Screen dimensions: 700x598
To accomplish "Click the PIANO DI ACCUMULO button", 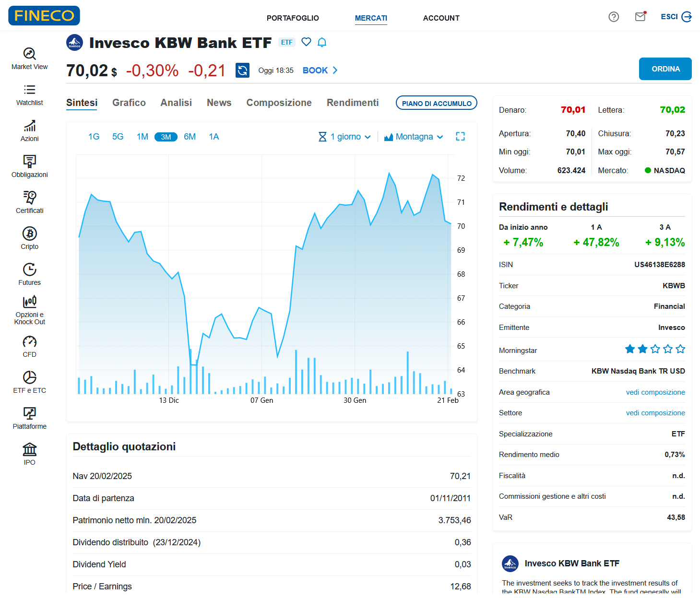I will pos(437,103).
